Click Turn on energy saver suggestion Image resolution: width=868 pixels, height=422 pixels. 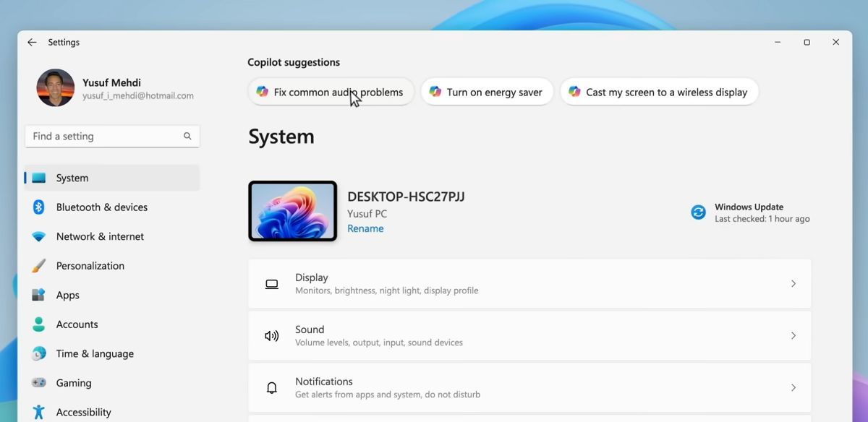coord(487,92)
